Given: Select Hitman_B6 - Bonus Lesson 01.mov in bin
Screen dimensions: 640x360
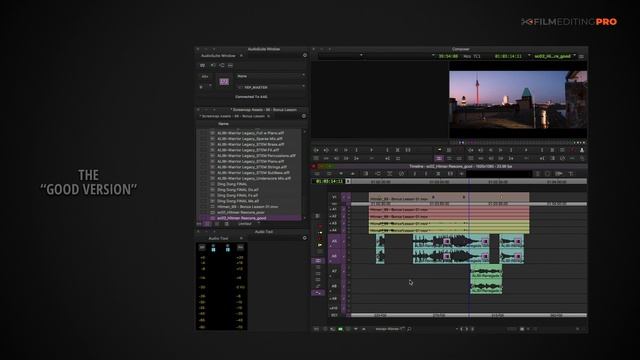Looking at the screenshot, I should coord(249,207).
